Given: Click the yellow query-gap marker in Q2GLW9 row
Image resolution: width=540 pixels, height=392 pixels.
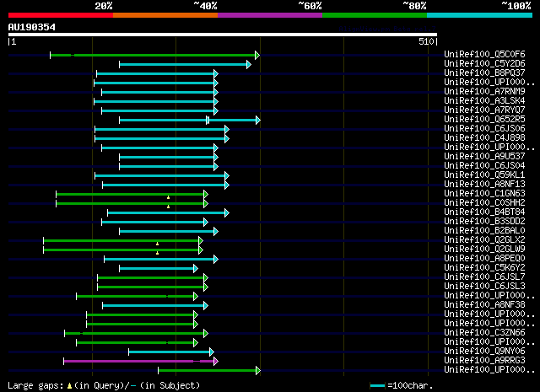Looking at the screenshot, I should point(158,253).
